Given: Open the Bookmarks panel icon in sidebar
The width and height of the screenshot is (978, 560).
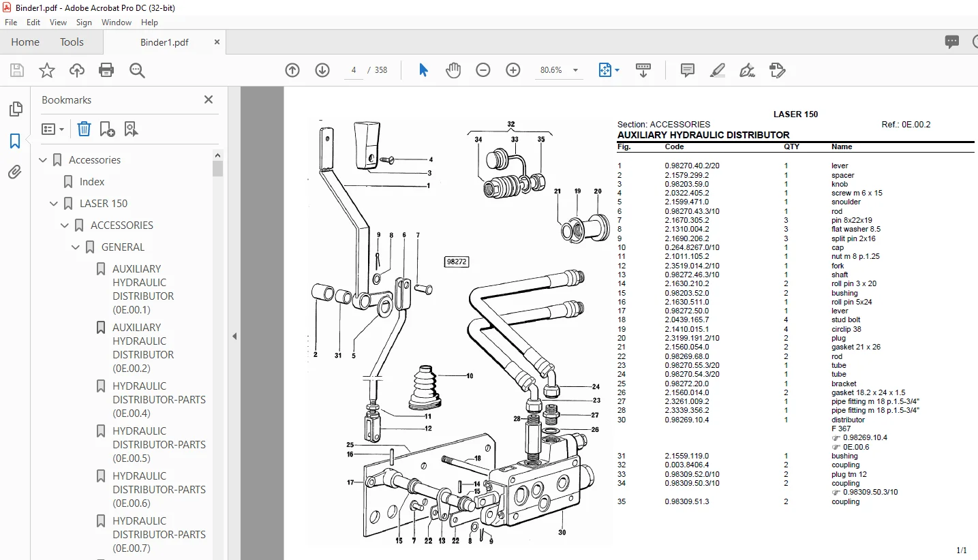Looking at the screenshot, I should [x=15, y=141].
